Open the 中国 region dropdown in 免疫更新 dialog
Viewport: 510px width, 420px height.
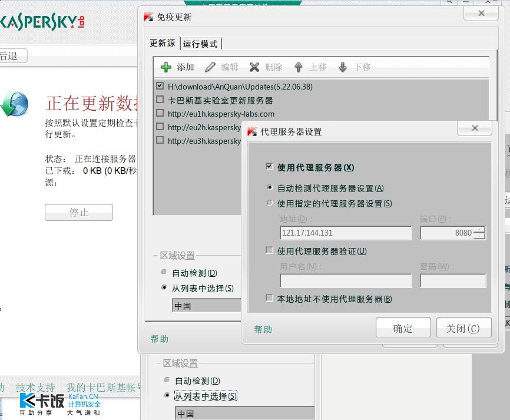(x=207, y=306)
